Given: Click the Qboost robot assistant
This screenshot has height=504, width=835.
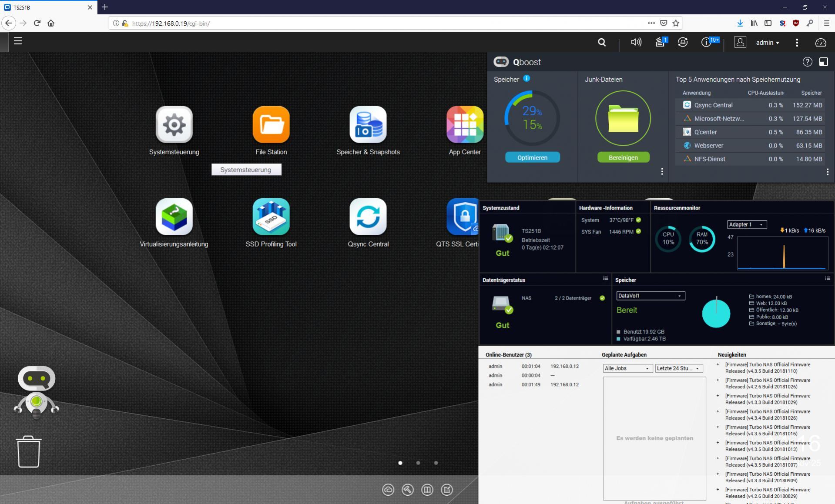Looking at the screenshot, I should click(x=37, y=392).
